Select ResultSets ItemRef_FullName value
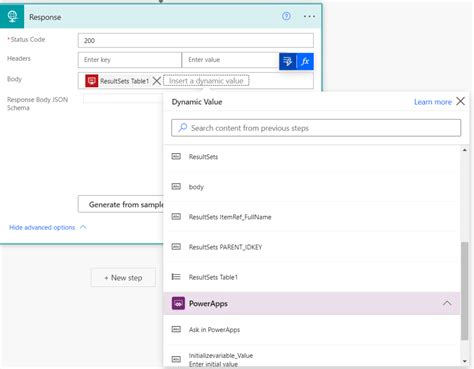The height and width of the screenshot is (369, 474). pyautogui.click(x=312, y=217)
